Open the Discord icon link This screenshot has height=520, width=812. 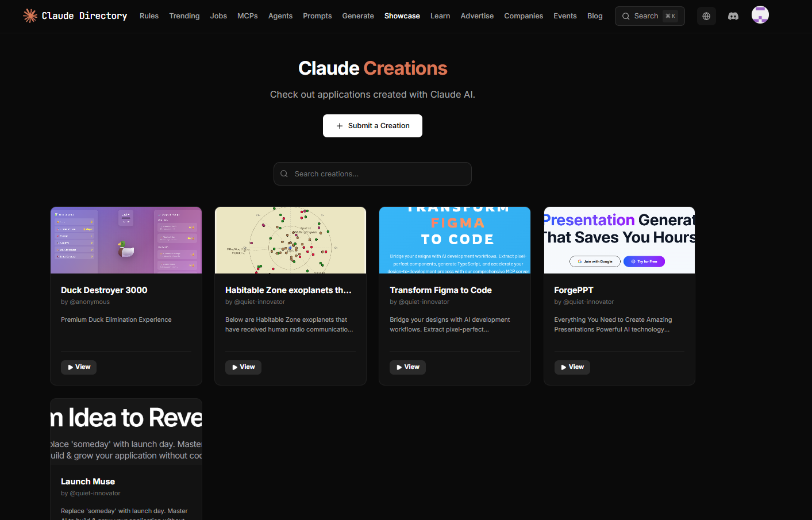coord(733,16)
